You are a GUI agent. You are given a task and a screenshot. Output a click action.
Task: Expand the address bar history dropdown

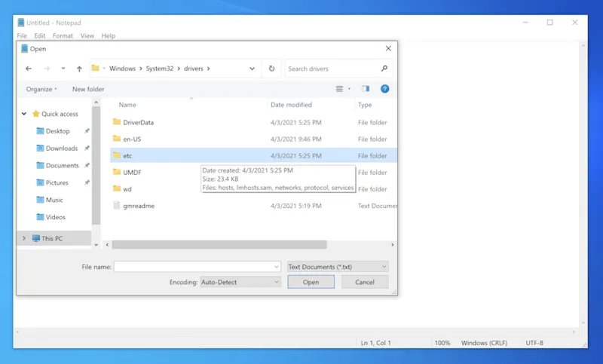click(x=252, y=69)
